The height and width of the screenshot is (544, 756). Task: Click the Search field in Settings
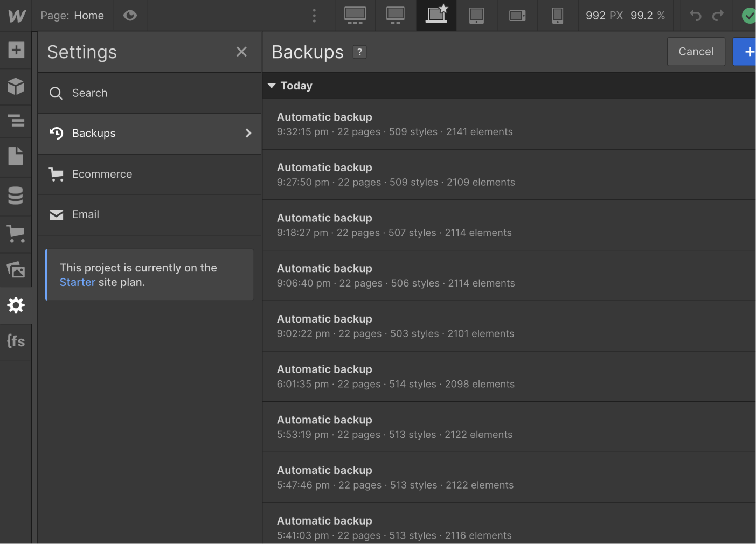point(89,93)
